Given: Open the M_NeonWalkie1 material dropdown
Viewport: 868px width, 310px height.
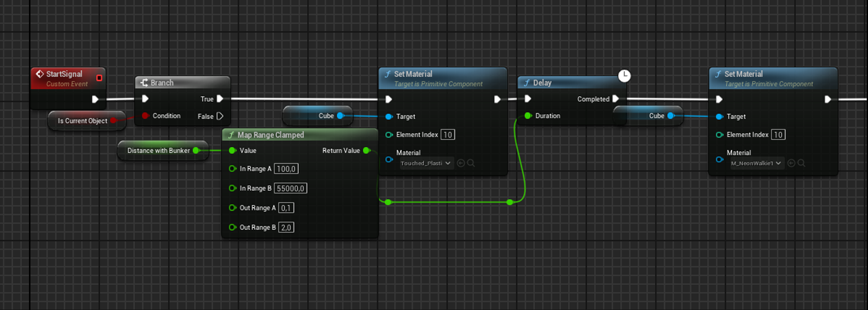Looking at the screenshot, I should click(x=758, y=163).
